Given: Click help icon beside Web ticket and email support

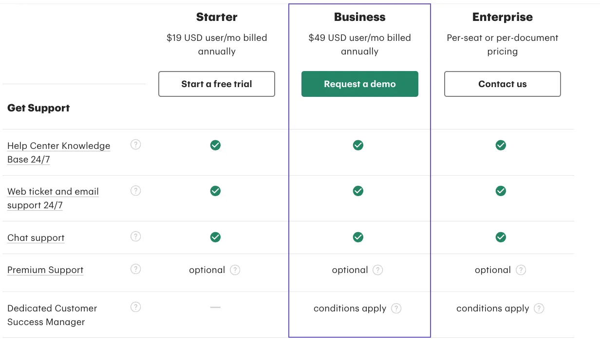Looking at the screenshot, I should (136, 191).
